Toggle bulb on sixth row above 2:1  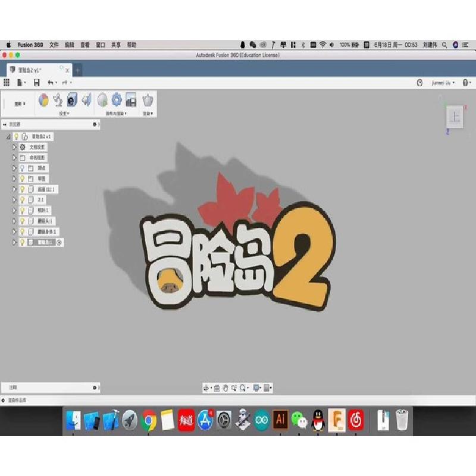22,189
